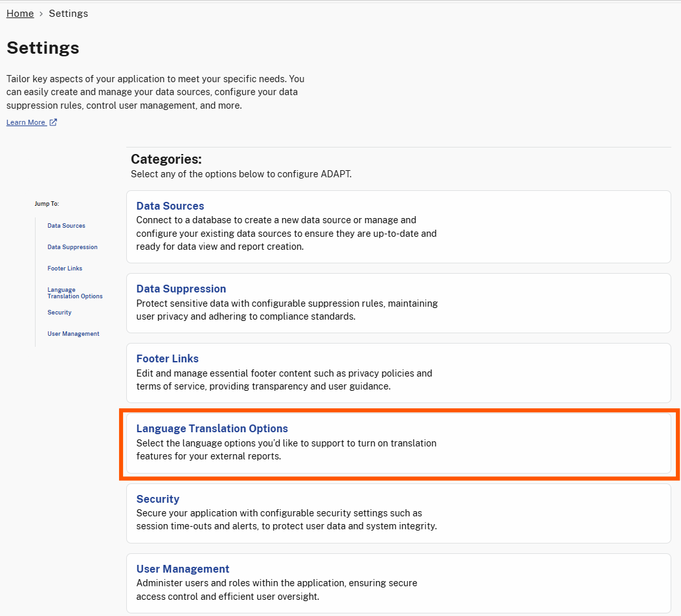Image resolution: width=681 pixels, height=616 pixels.
Task: Jump to Data Suppression using the sidebar
Action: point(72,247)
